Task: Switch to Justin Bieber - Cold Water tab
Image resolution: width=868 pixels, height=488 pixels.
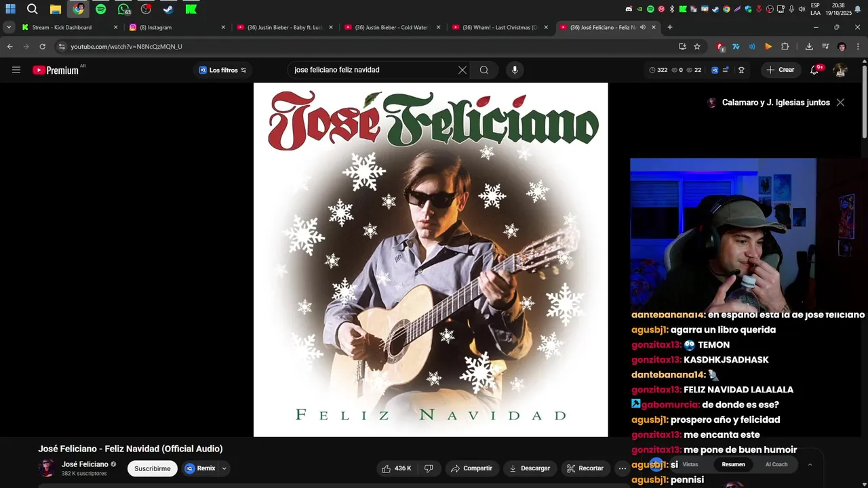Action: 392,27
